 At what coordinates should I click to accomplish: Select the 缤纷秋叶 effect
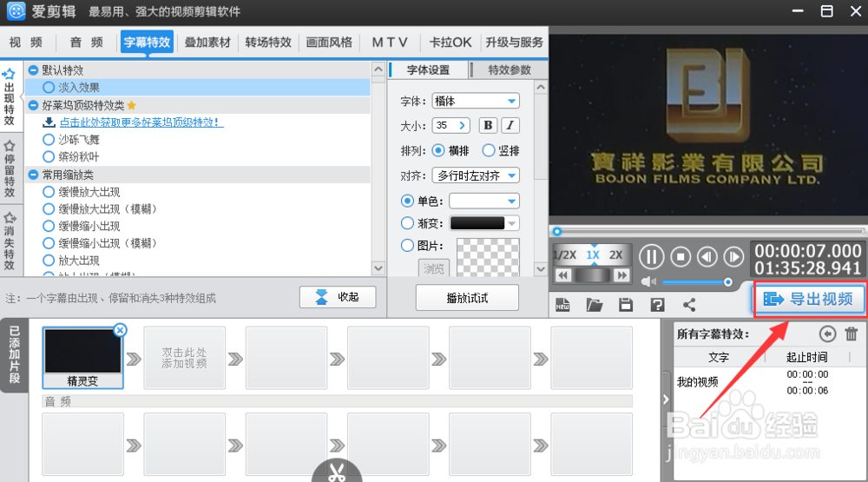click(x=49, y=157)
